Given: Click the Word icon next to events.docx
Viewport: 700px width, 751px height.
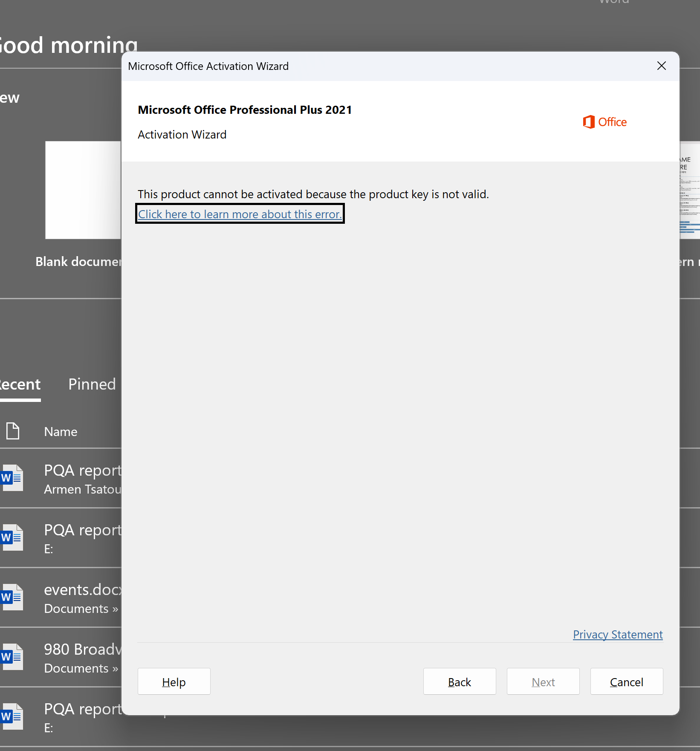Looking at the screenshot, I should 12,597.
